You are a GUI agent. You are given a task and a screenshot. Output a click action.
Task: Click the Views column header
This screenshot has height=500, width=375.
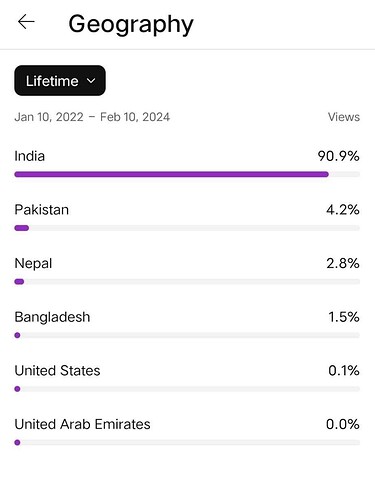(344, 117)
